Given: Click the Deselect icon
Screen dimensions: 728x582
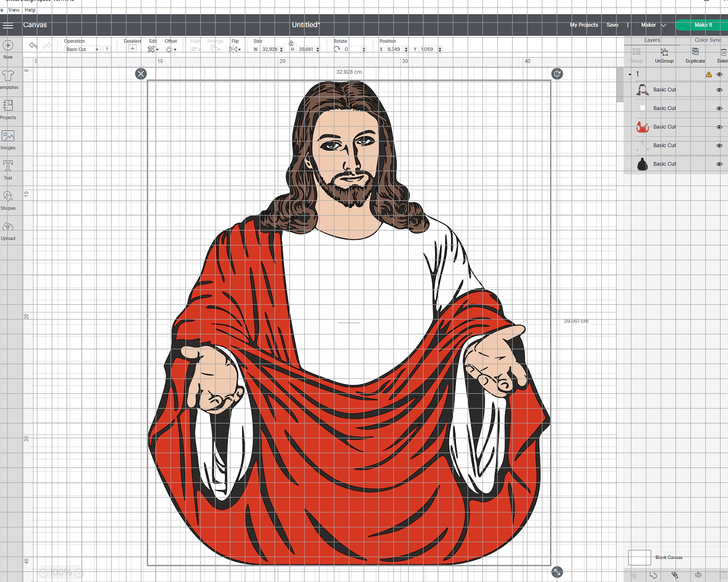Looking at the screenshot, I should click(132, 49).
